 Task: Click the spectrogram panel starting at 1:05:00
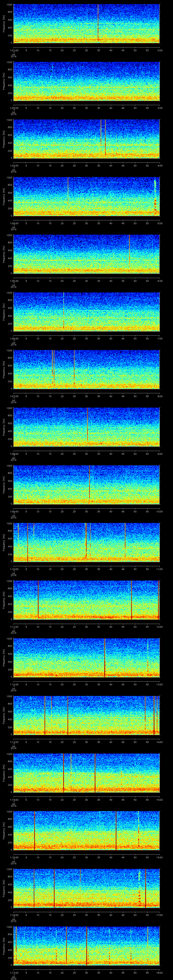tap(86, 254)
